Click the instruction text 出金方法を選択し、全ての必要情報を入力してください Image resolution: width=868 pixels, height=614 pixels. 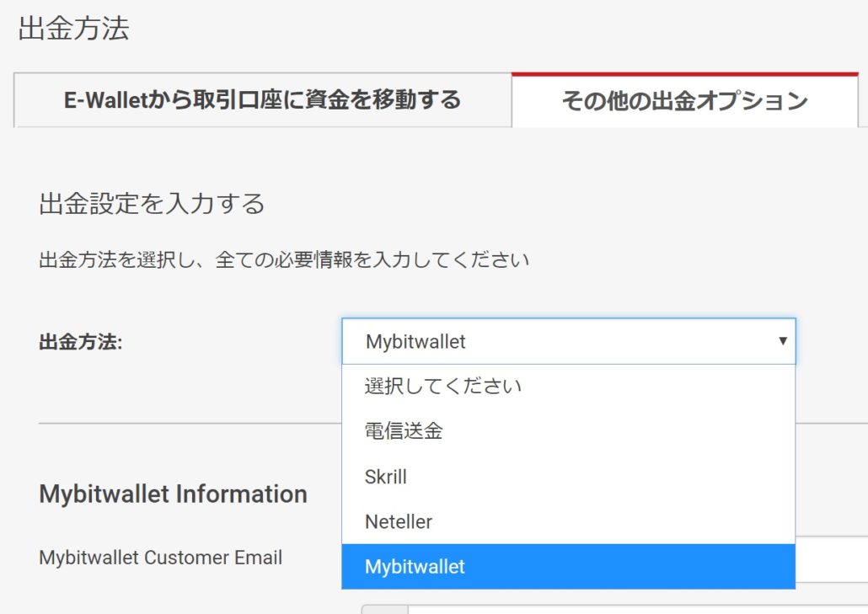pyautogui.click(x=284, y=259)
